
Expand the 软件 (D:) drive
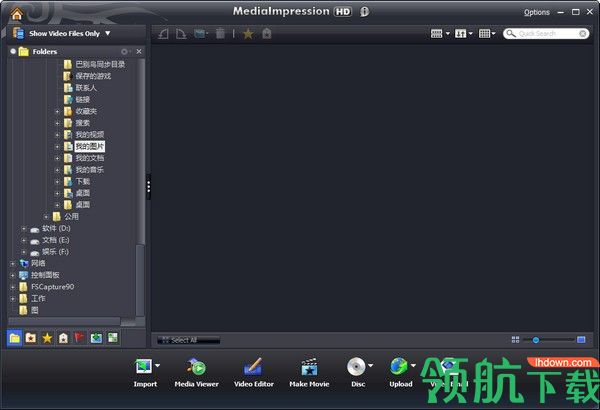click(x=23, y=229)
